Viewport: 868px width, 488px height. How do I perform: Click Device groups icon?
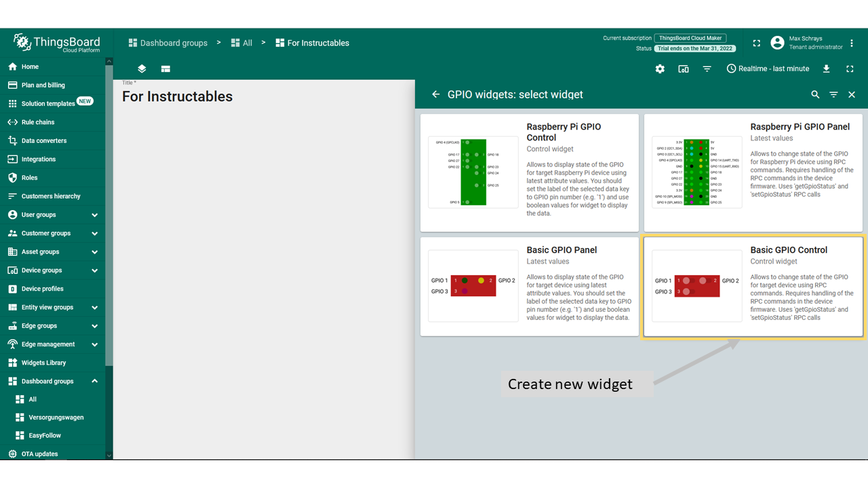[x=12, y=270]
